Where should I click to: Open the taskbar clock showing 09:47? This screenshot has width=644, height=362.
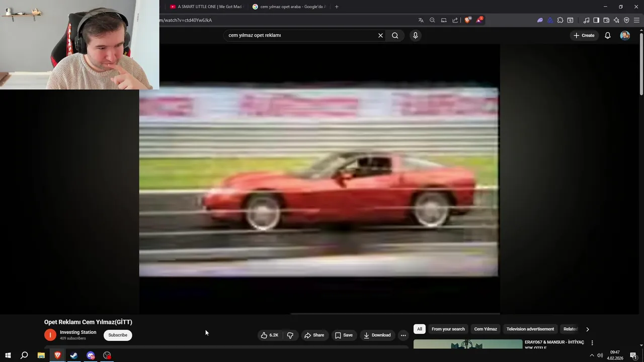click(615, 355)
